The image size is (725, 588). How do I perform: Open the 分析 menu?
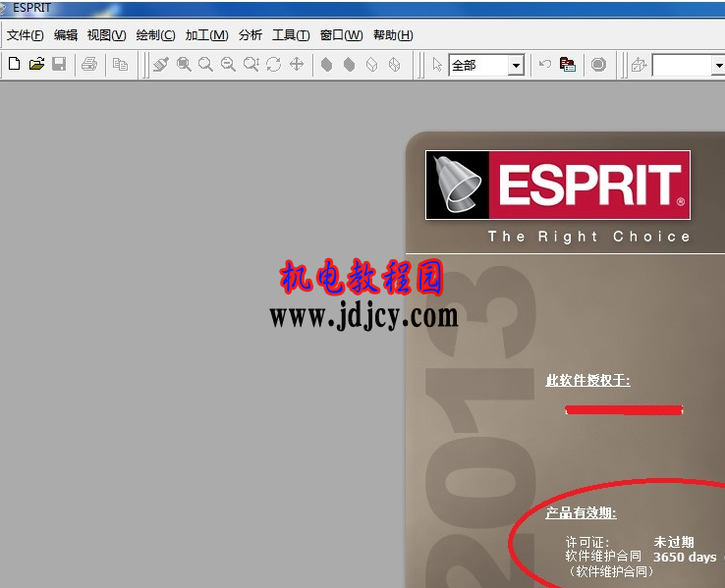pos(251,35)
